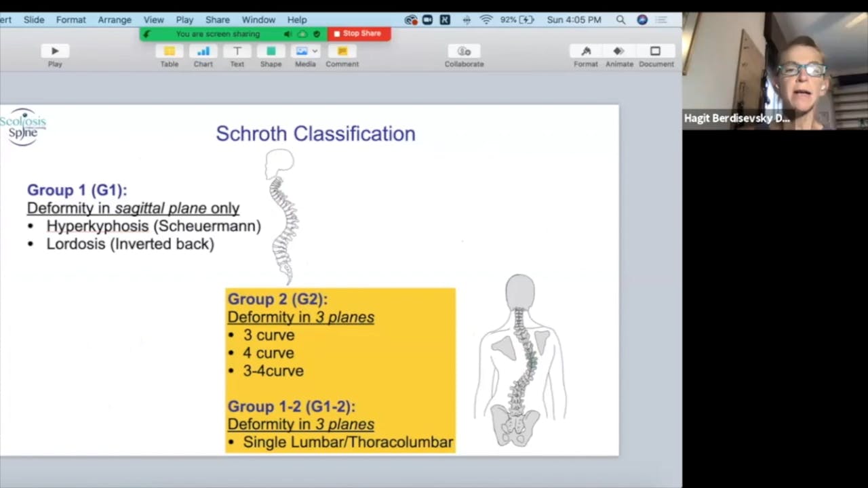868x488 pixels.
Task: Open the macOS Spotlight search
Action: [620, 20]
